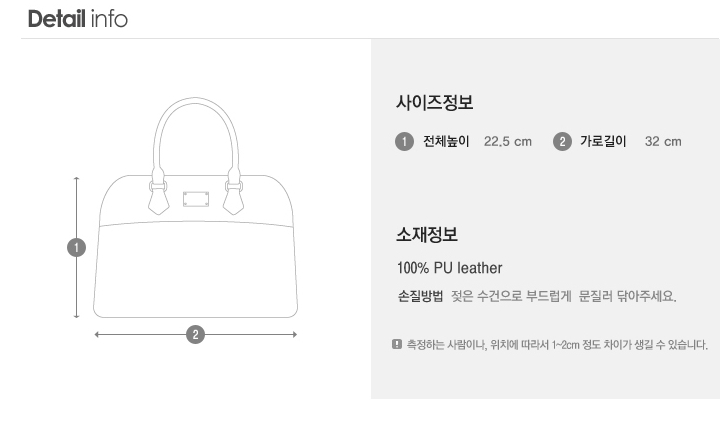Click the number 2 marker below the bag diagram

point(196,334)
